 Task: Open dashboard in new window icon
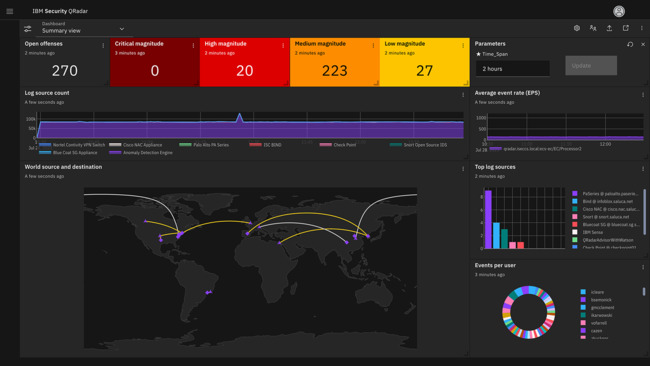pos(626,28)
